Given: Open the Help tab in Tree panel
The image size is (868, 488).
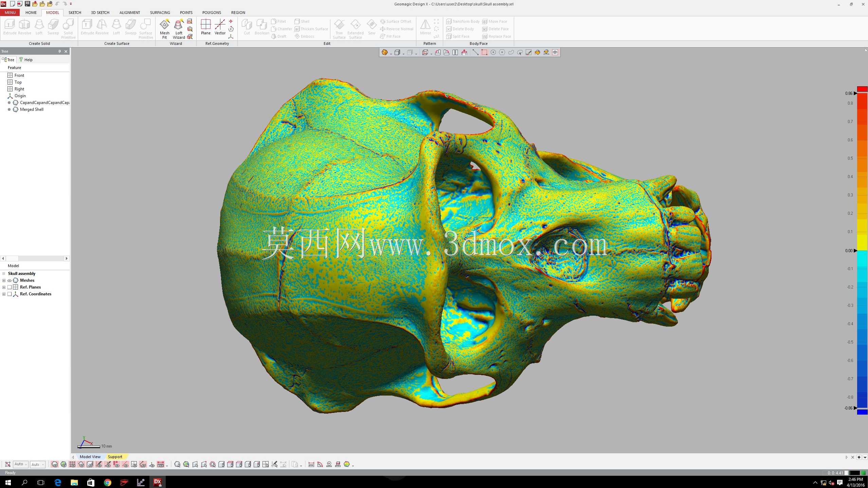Looking at the screenshot, I should 26,60.
